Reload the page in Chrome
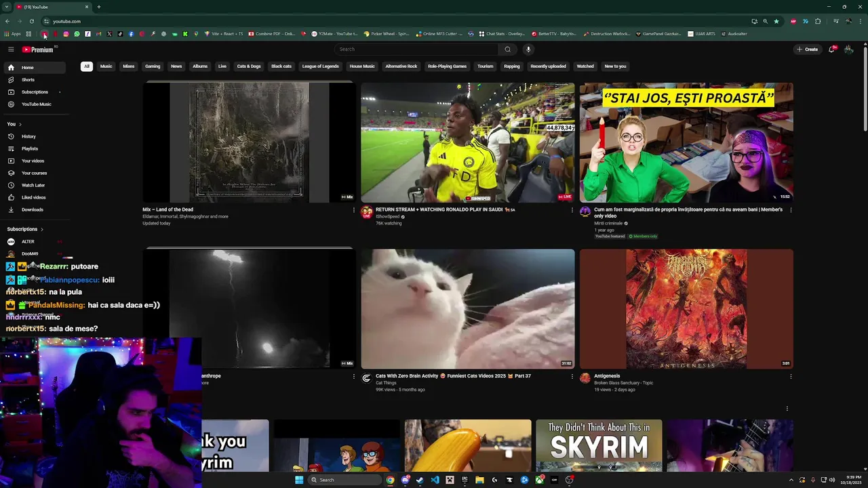The width and height of the screenshot is (868, 488). 31,21
